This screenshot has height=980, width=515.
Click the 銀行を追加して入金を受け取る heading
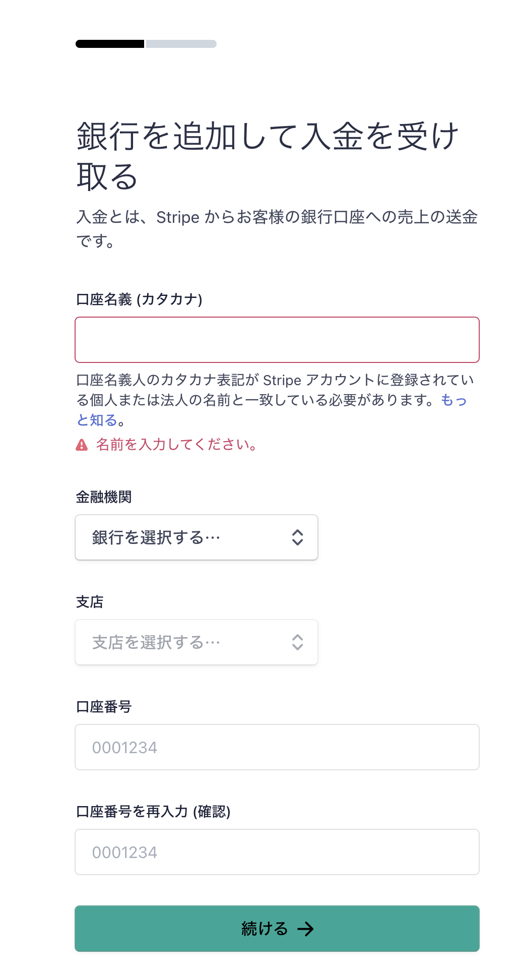(267, 156)
